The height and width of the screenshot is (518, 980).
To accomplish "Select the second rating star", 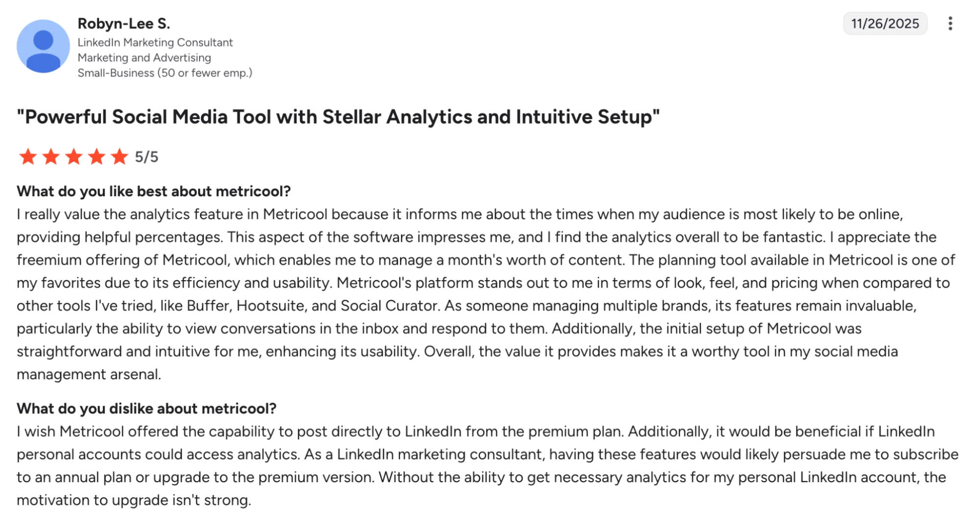I will (50, 157).
